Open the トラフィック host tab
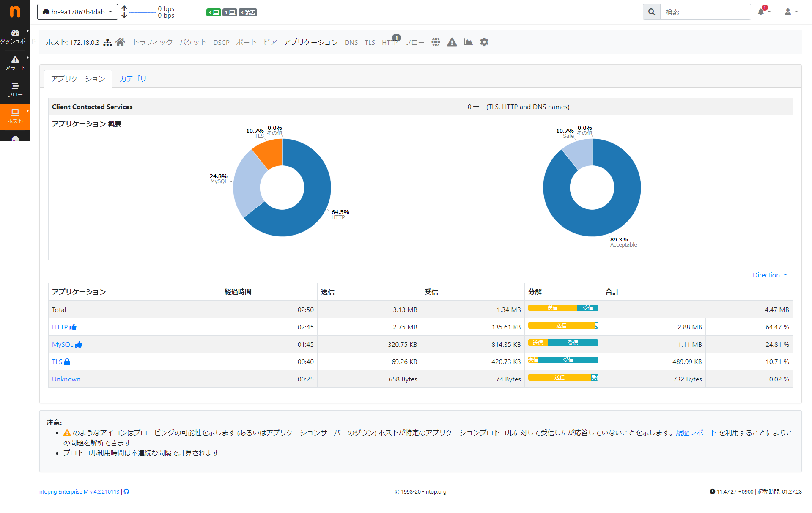Screen dimensions: 812x513 point(153,42)
